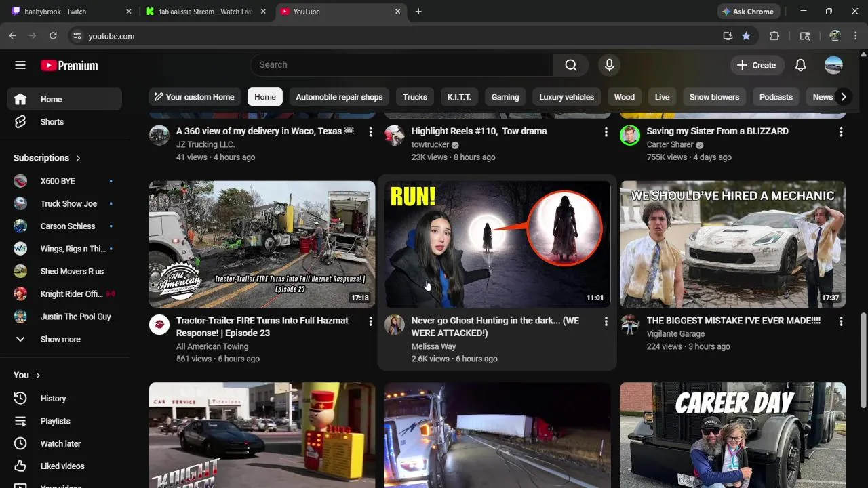This screenshot has height=488, width=868.
Task: Open Chrome extensions puzzle icon
Action: click(x=774, y=36)
